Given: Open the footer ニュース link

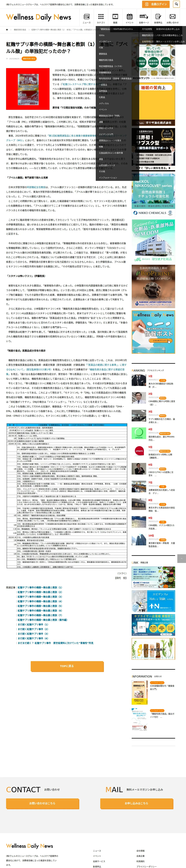Looking at the screenshot, I should 97,851.
